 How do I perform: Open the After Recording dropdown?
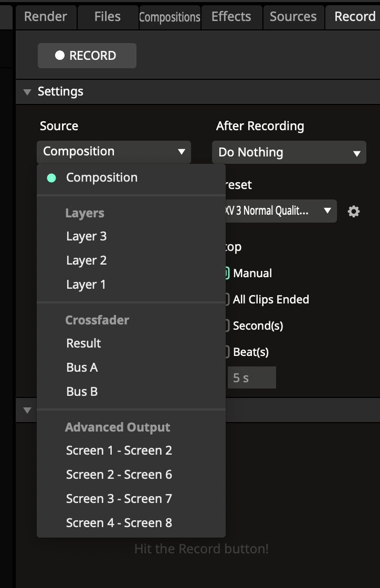click(x=289, y=153)
